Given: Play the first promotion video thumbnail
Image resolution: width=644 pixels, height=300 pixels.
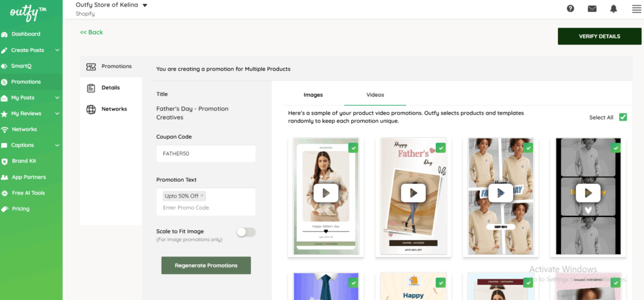Looking at the screenshot, I should [326, 193].
